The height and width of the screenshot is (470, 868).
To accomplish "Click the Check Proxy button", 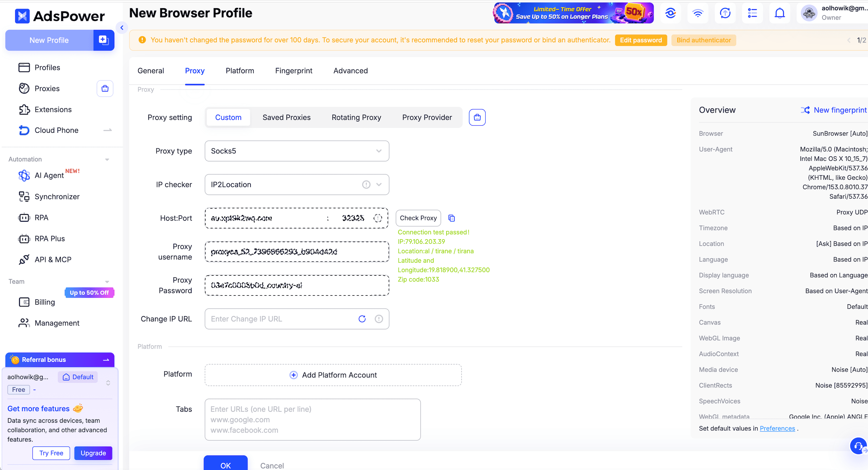I will pyautogui.click(x=418, y=218).
